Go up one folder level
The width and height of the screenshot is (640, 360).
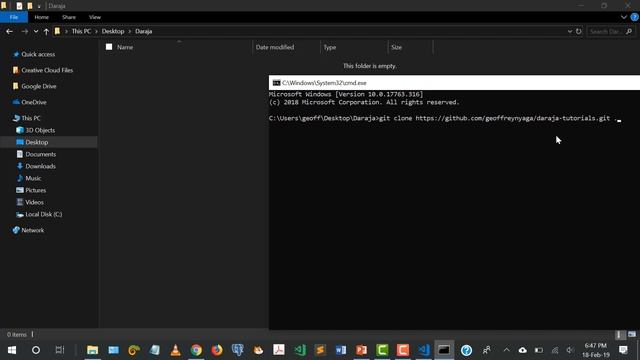46,31
